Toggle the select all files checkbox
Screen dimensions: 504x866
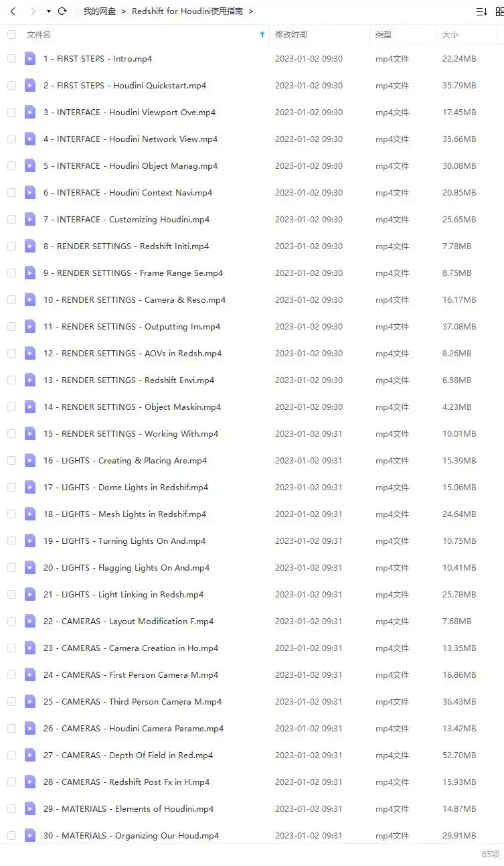click(11, 35)
